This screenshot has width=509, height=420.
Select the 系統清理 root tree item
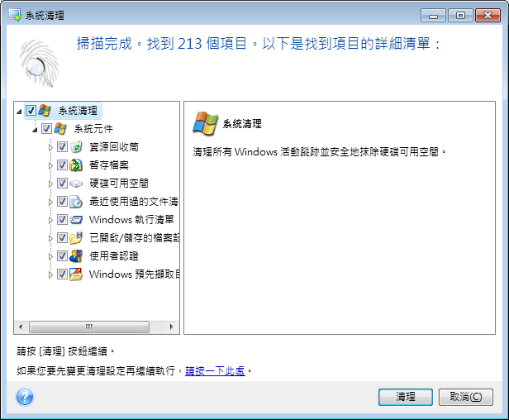click(x=78, y=111)
